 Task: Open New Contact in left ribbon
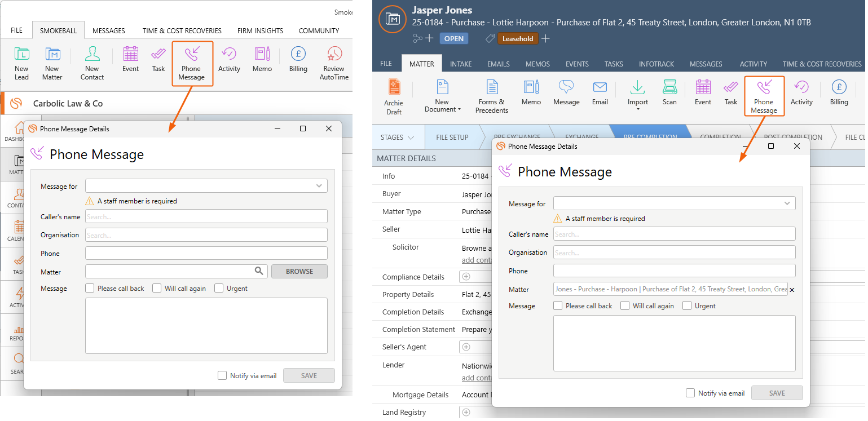(92, 63)
